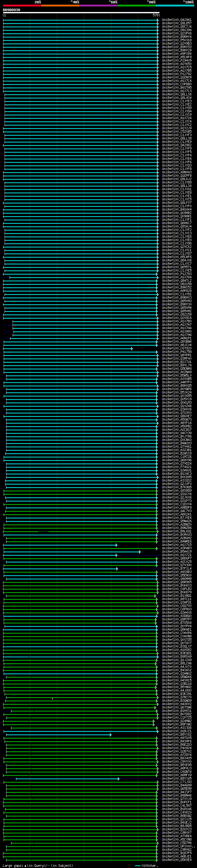The height and width of the screenshot is (868, 197).
Task: Select hit UniRef100_A5GPB2
Action: tap(176, 426)
